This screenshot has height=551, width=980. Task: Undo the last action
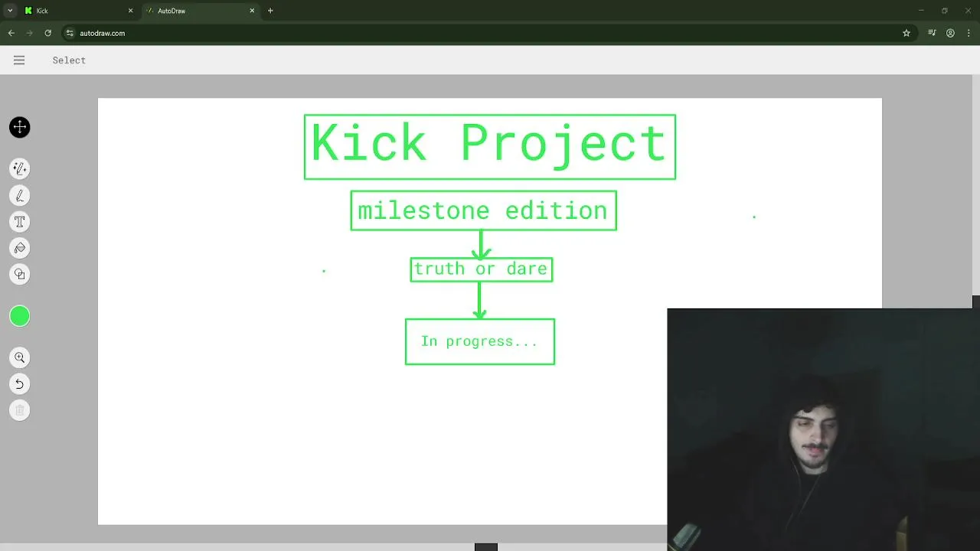point(20,383)
